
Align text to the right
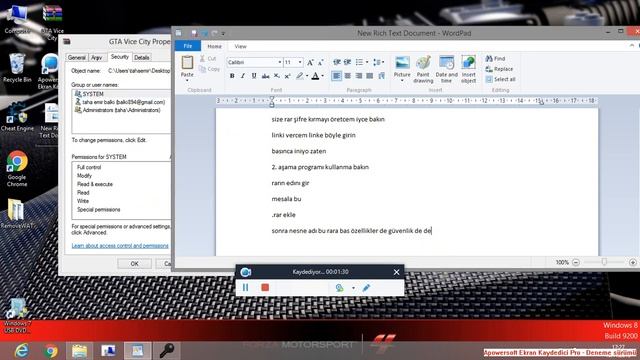coord(358,76)
